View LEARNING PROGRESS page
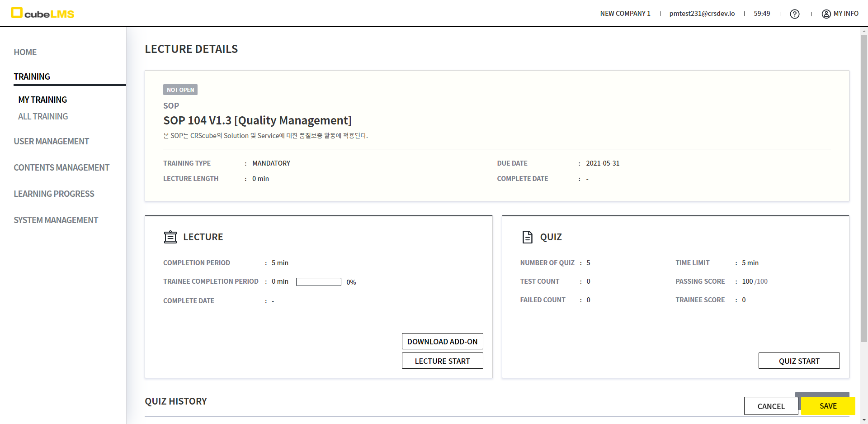The image size is (868, 424). tap(54, 194)
